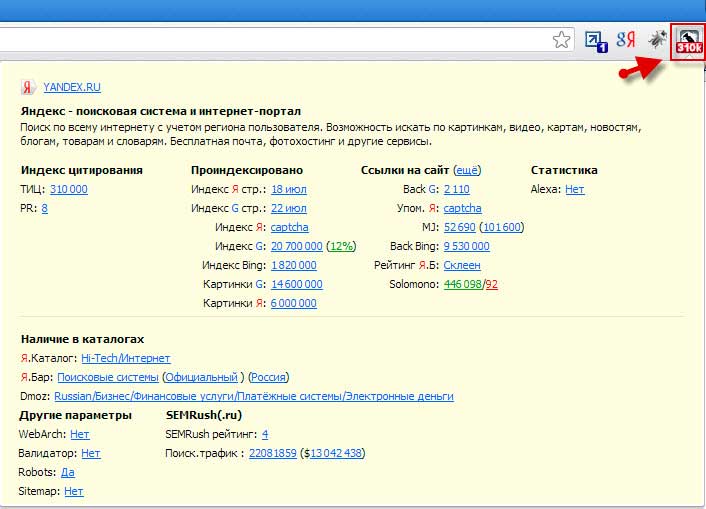Click the Другие параметры heading

pos(76,415)
